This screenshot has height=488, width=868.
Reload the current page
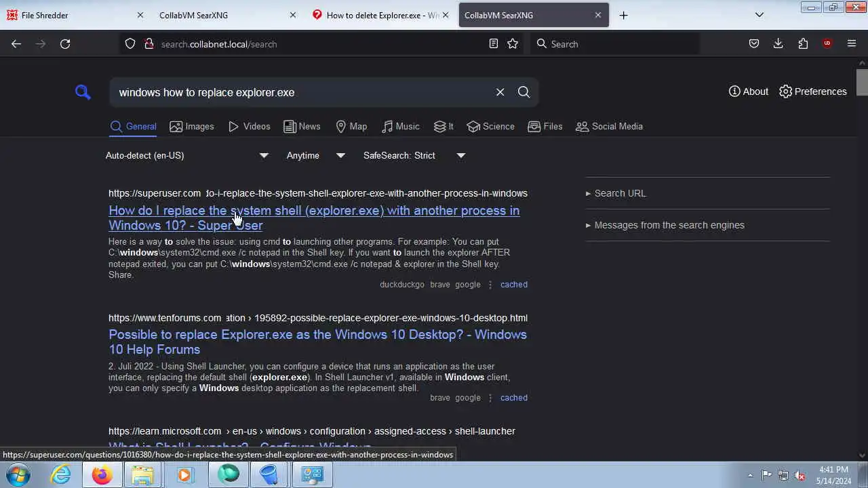(65, 44)
